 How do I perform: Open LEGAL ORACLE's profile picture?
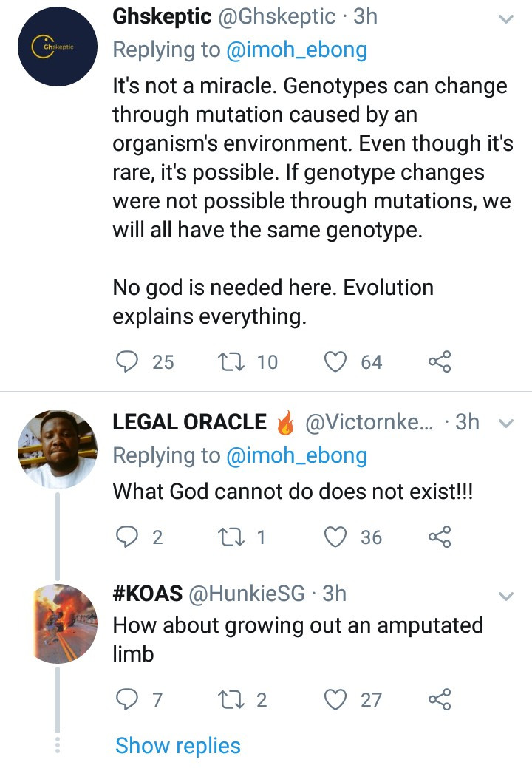point(57,449)
